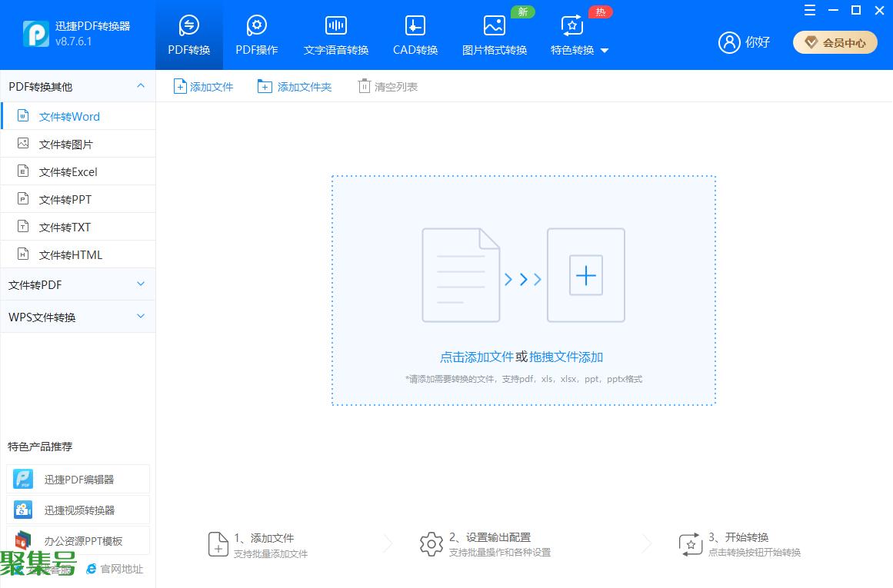Viewport: 893px width, 588px height.
Task: Click the 点击添加文件 link
Action: (x=476, y=357)
